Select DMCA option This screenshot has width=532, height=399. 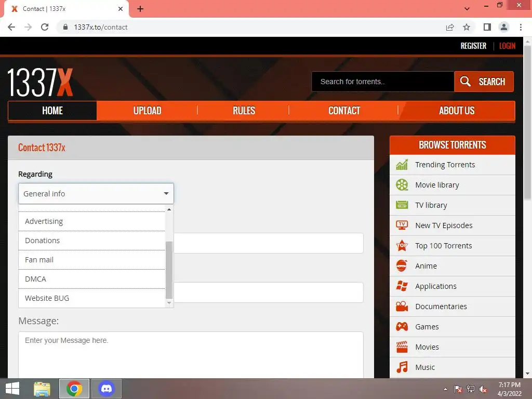[91, 279]
